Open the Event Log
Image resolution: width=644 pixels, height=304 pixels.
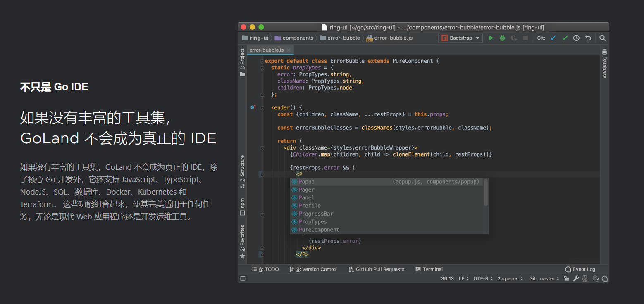pyautogui.click(x=580, y=269)
